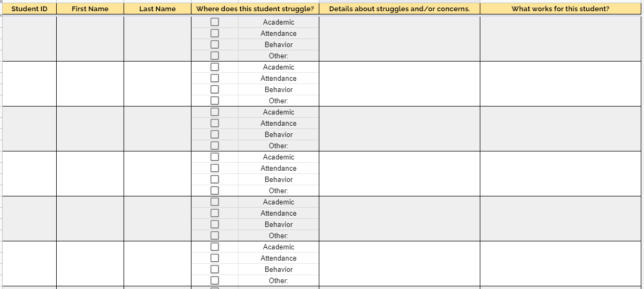Check Academic box for fourth student
Viewport: 644px width, 289px height.
pos(214,157)
